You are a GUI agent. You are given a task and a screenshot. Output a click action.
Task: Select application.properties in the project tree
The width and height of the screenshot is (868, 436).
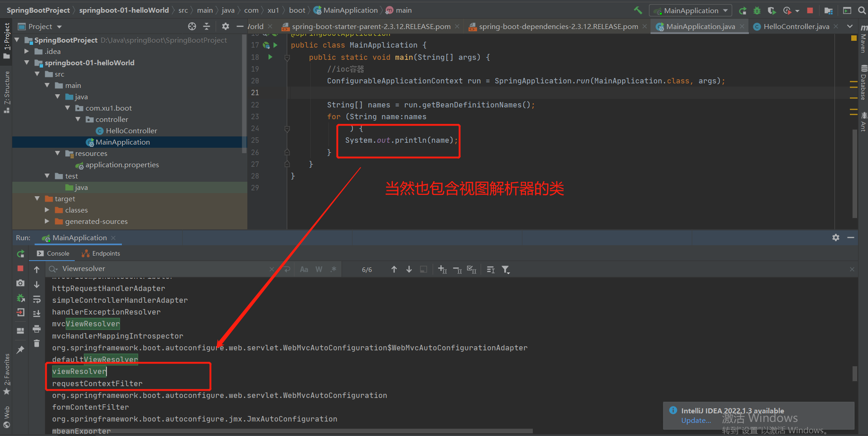pos(122,165)
